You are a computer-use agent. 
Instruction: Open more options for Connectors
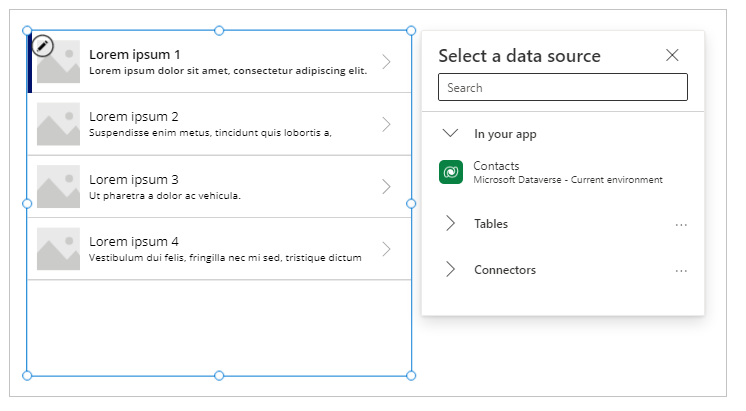(681, 270)
